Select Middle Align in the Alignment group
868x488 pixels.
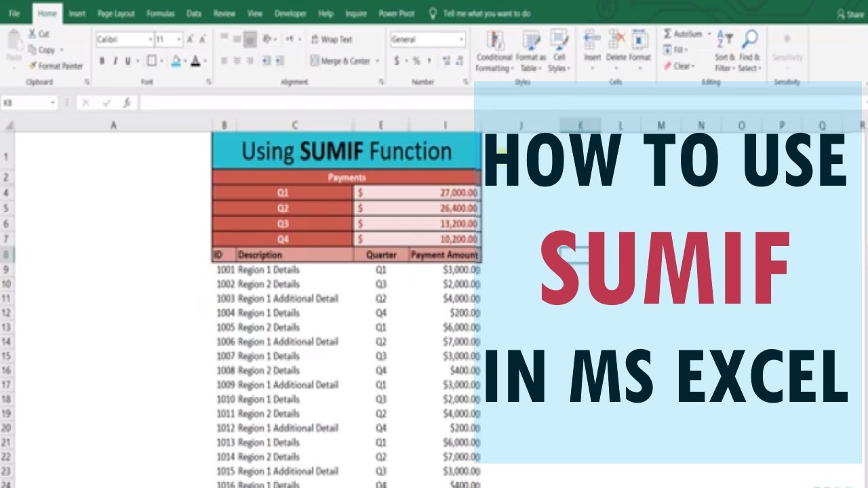(237, 39)
